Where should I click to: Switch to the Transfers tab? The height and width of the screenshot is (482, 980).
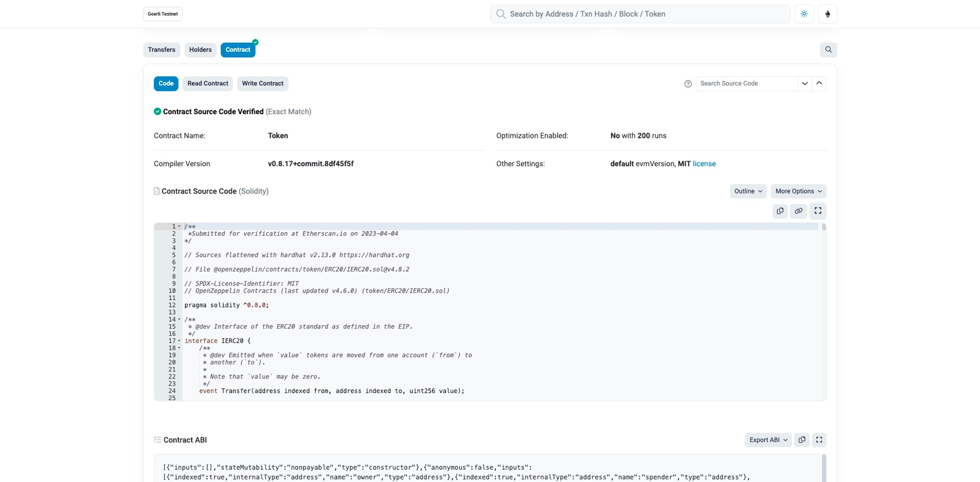162,50
